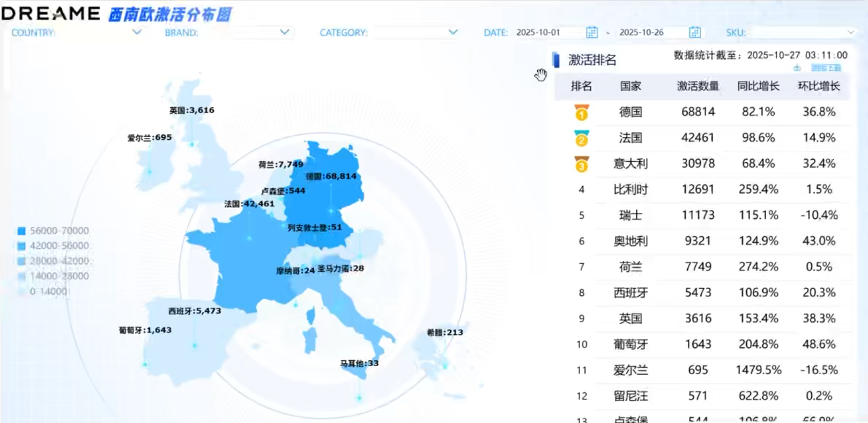Click the 西南欧激活分布图 dashboard title
Screen dimensions: 868x423
pyautogui.click(x=169, y=14)
